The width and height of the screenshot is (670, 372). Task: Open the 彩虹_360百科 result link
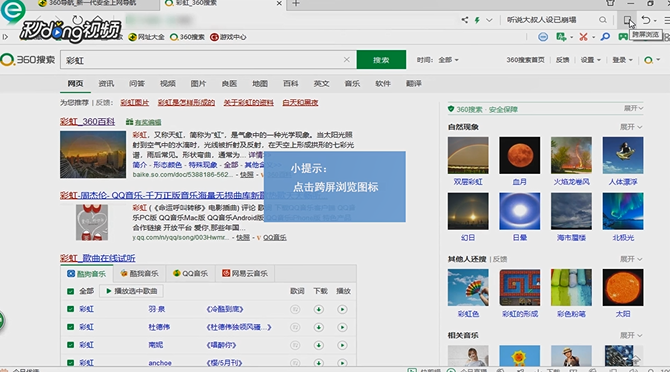(x=87, y=122)
